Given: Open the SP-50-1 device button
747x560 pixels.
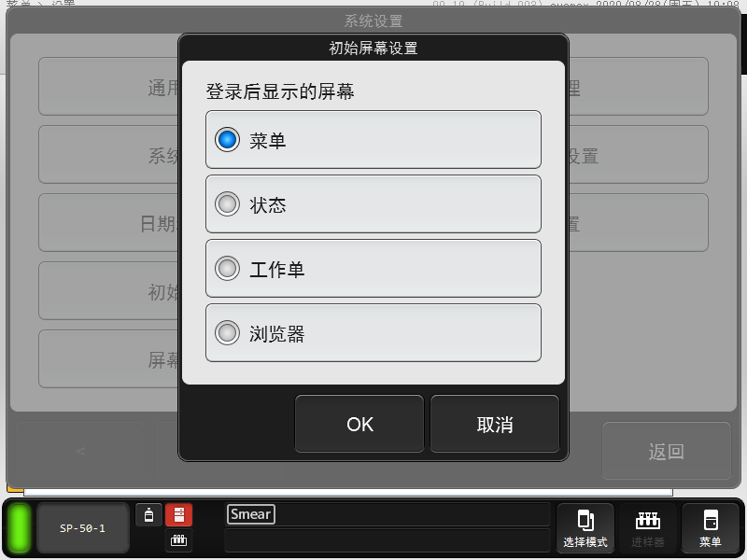Looking at the screenshot, I should tap(82, 528).
